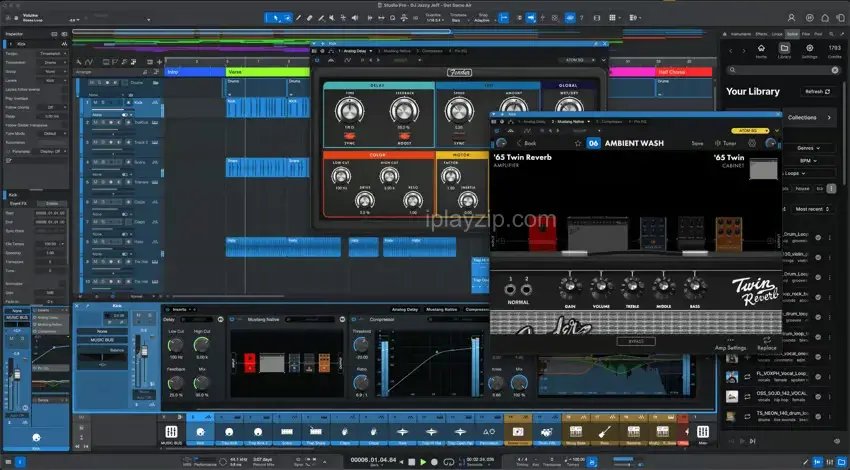Screen dimensions: 850x470
Task: Select Main channel icon in console
Action: pyautogui.click(x=703, y=432)
